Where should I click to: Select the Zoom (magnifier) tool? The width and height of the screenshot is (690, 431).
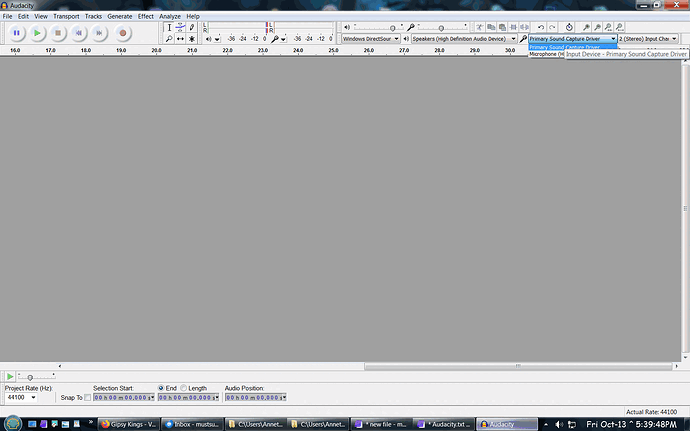[169, 39]
